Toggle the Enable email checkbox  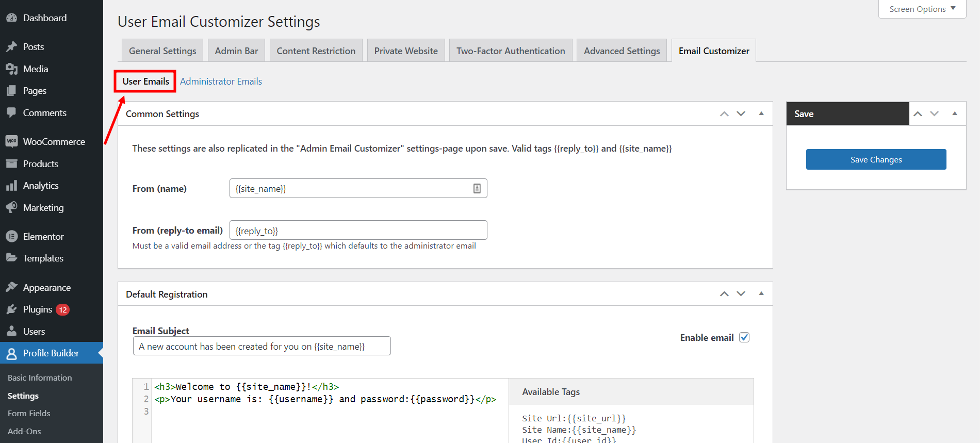coord(744,337)
